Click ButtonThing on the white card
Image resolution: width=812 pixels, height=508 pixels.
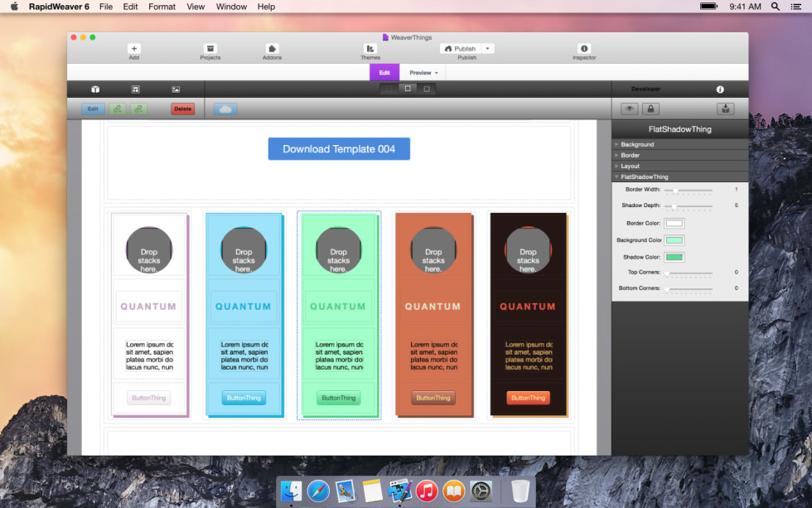click(148, 399)
